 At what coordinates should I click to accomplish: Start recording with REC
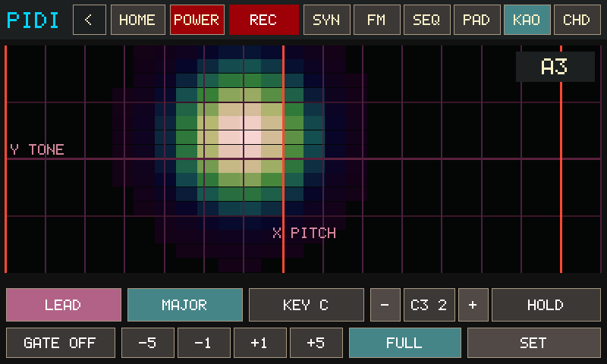click(x=263, y=20)
